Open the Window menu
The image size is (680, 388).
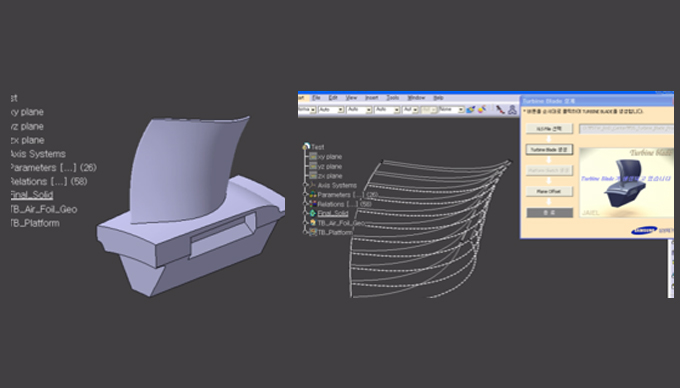coord(416,98)
